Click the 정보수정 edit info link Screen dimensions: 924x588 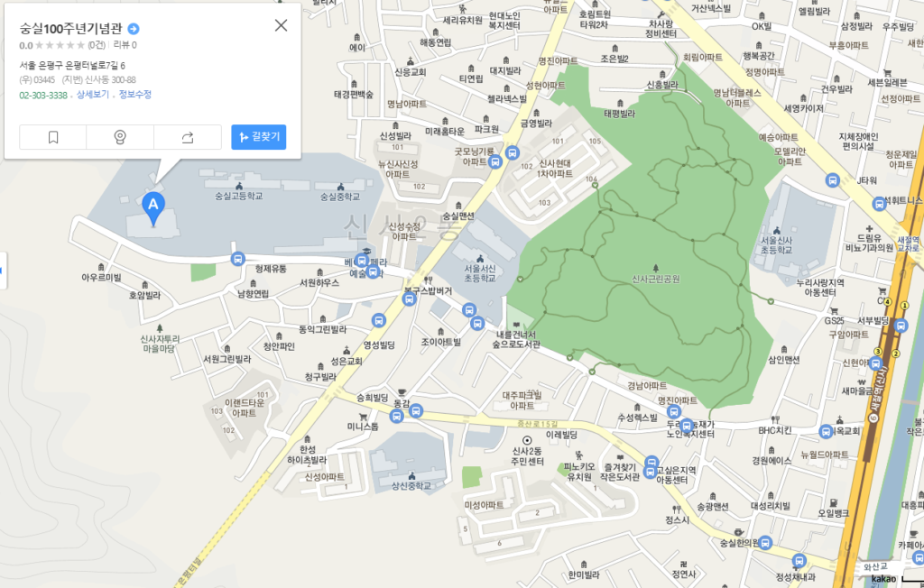pyautogui.click(x=135, y=95)
